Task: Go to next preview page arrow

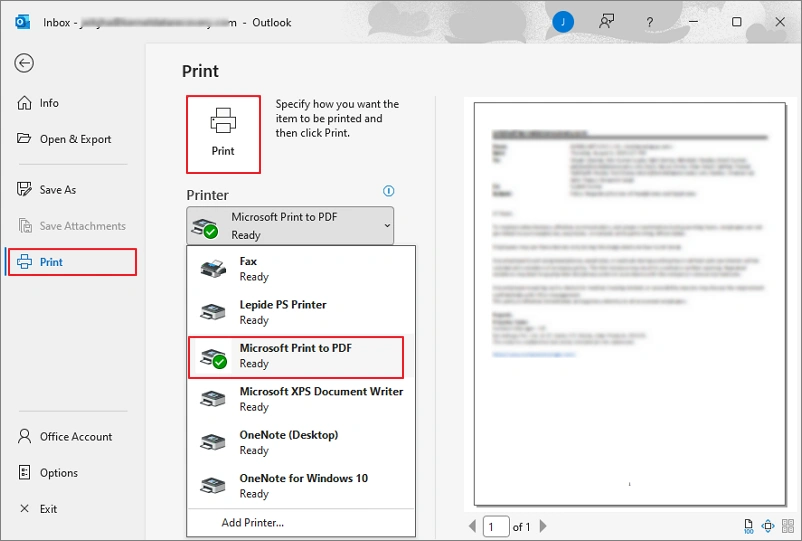Action: 543,526
